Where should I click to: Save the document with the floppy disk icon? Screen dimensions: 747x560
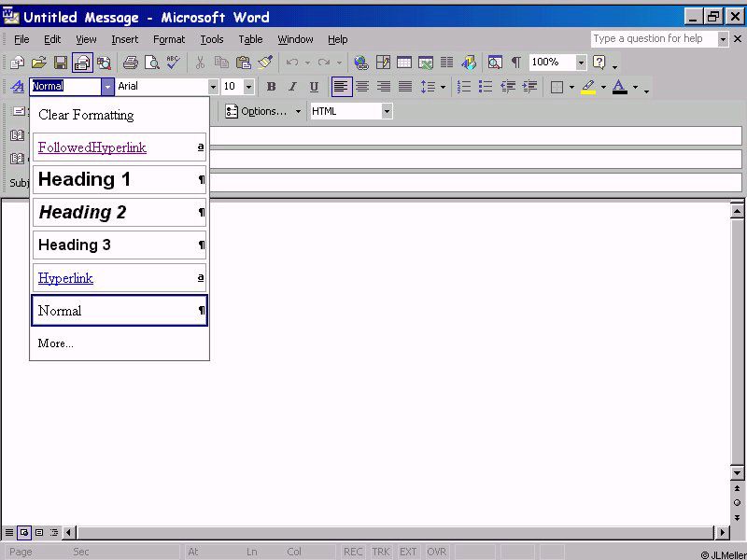click(x=61, y=63)
